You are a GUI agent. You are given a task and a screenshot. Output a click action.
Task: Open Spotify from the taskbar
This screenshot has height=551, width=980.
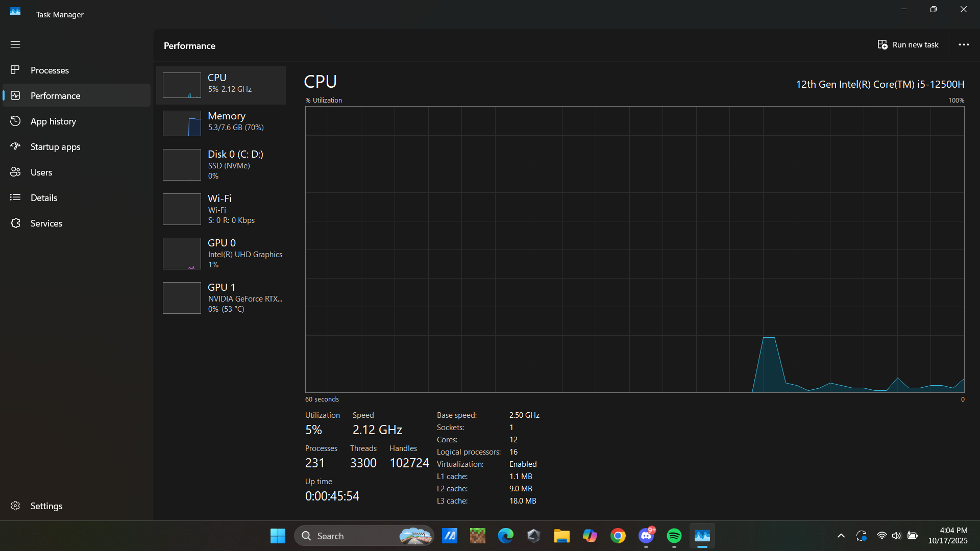click(674, 536)
